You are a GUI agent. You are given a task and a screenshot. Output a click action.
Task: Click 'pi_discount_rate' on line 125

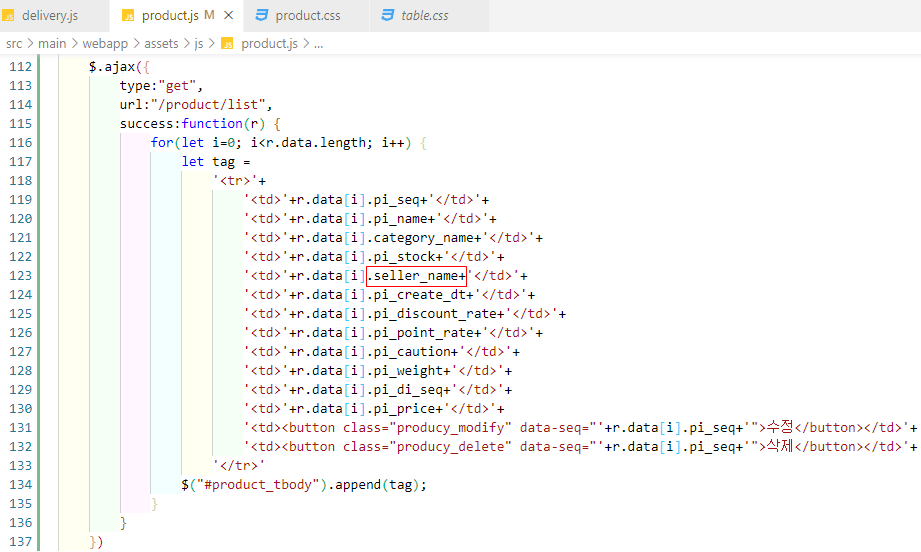[x=435, y=314]
